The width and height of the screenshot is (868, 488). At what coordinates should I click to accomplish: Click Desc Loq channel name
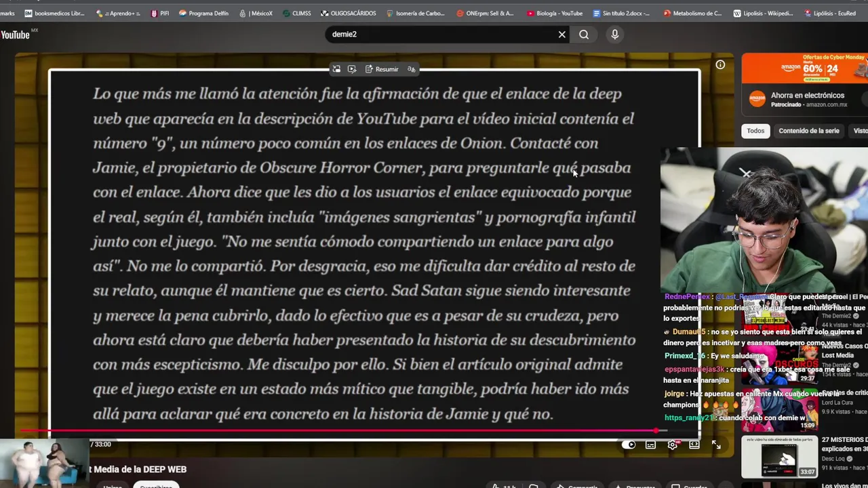pyautogui.click(x=833, y=459)
